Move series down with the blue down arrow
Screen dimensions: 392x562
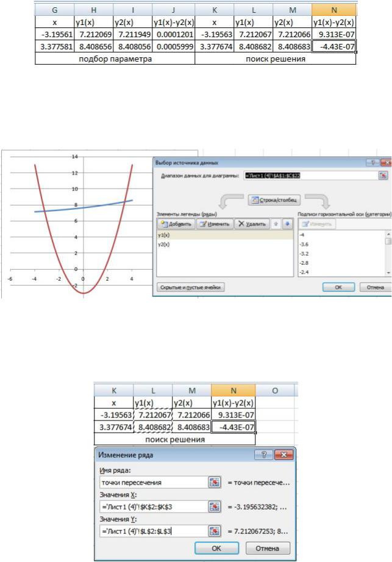point(287,224)
